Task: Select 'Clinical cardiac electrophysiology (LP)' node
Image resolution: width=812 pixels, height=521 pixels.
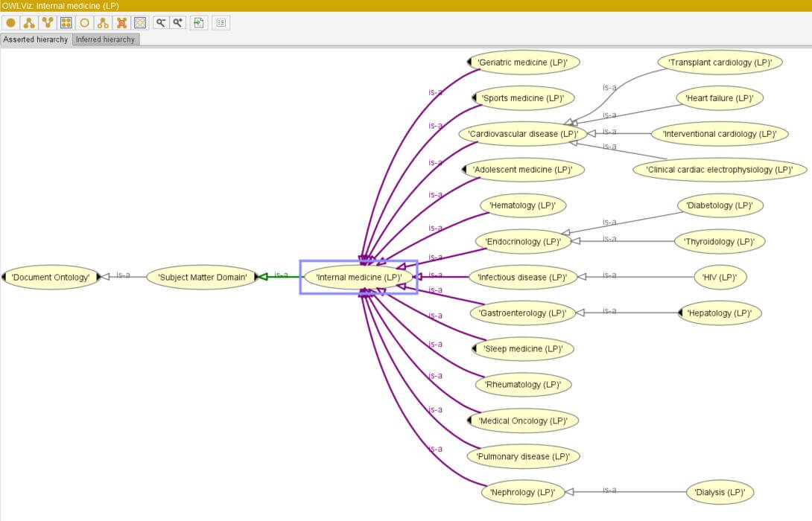Action: pyautogui.click(x=720, y=169)
